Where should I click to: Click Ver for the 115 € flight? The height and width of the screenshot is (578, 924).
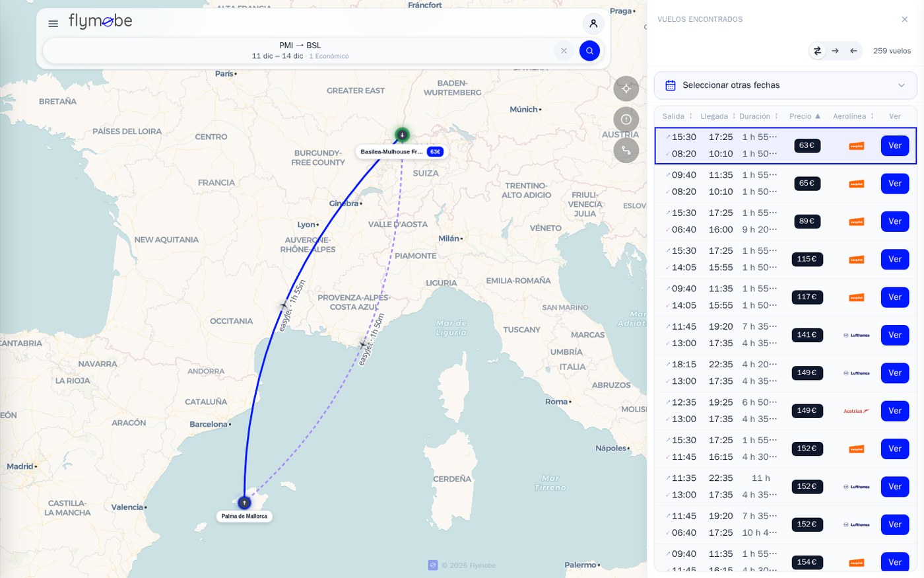pyautogui.click(x=895, y=260)
